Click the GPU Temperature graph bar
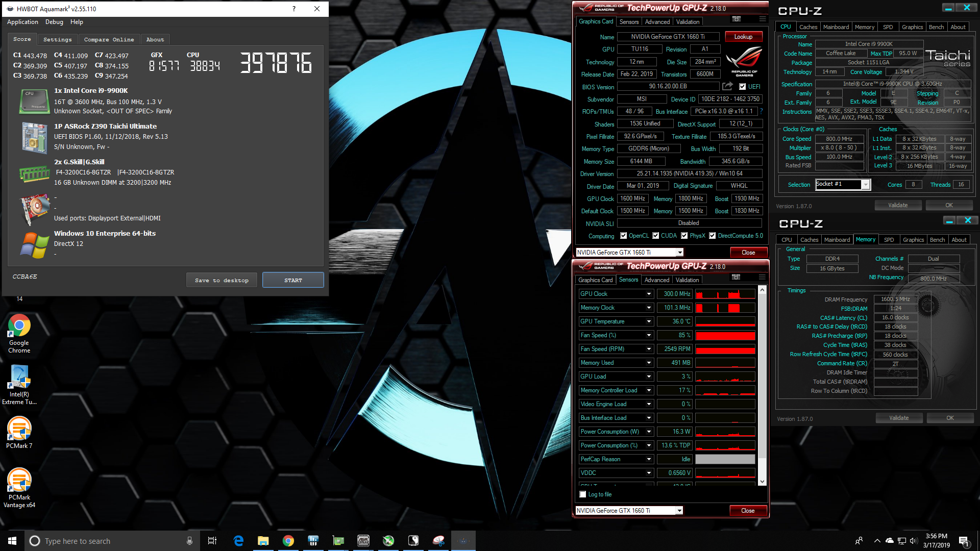Image resolution: width=980 pixels, height=551 pixels. [725, 321]
